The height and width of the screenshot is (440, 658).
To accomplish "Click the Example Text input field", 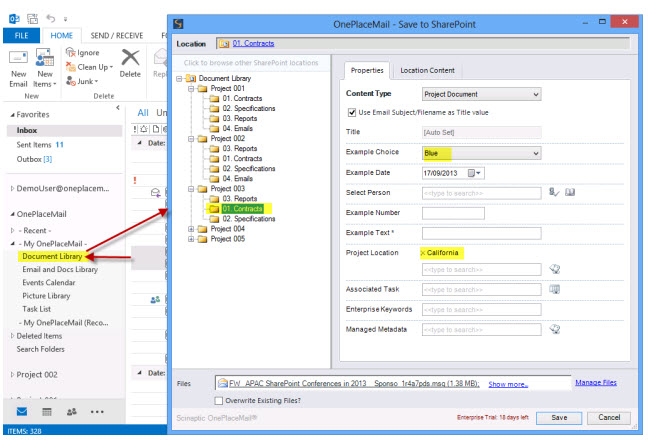I will tap(481, 233).
